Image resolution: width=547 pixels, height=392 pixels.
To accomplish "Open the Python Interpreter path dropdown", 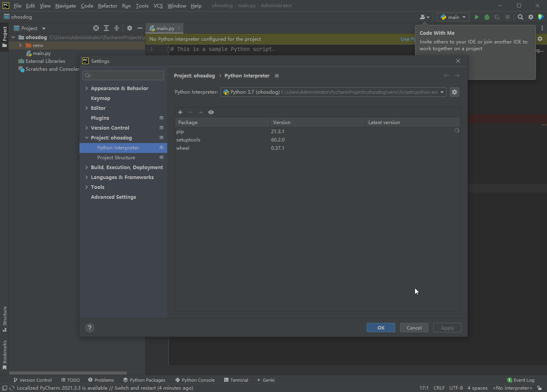I will [x=334, y=92].
